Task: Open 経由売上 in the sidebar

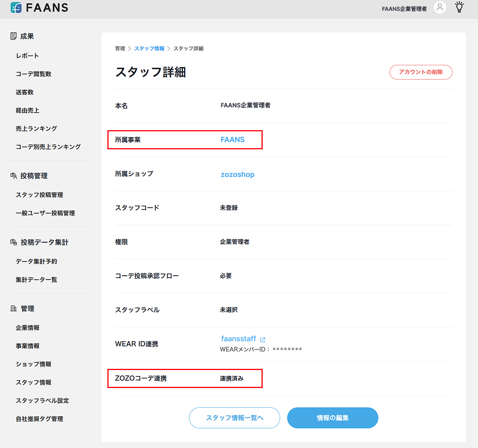Action: click(x=28, y=110)
